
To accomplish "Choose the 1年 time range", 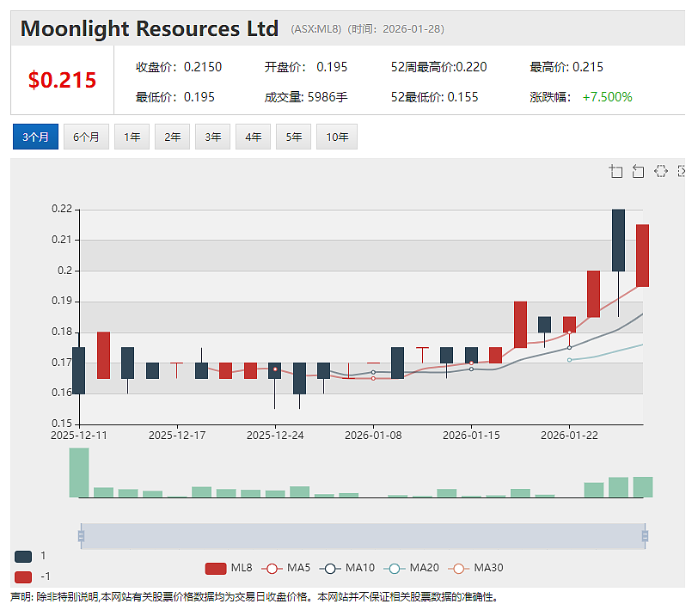I will [132, 137].
